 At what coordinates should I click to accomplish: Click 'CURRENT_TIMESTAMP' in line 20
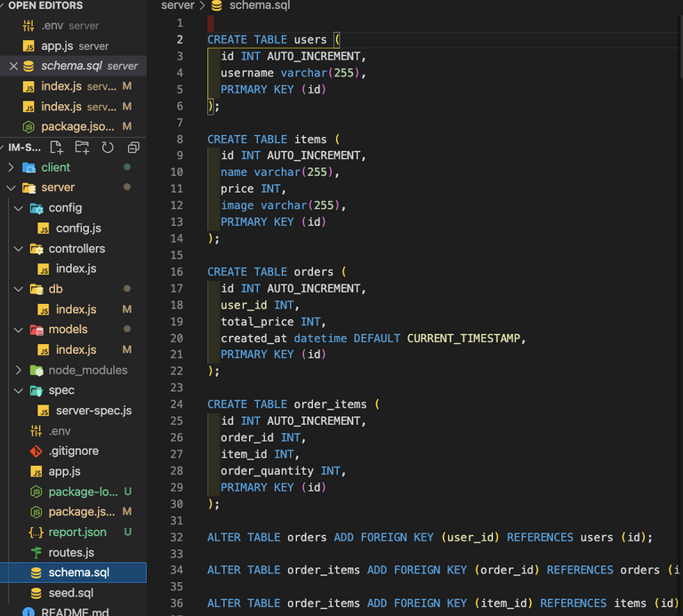(x=463, y=339)
